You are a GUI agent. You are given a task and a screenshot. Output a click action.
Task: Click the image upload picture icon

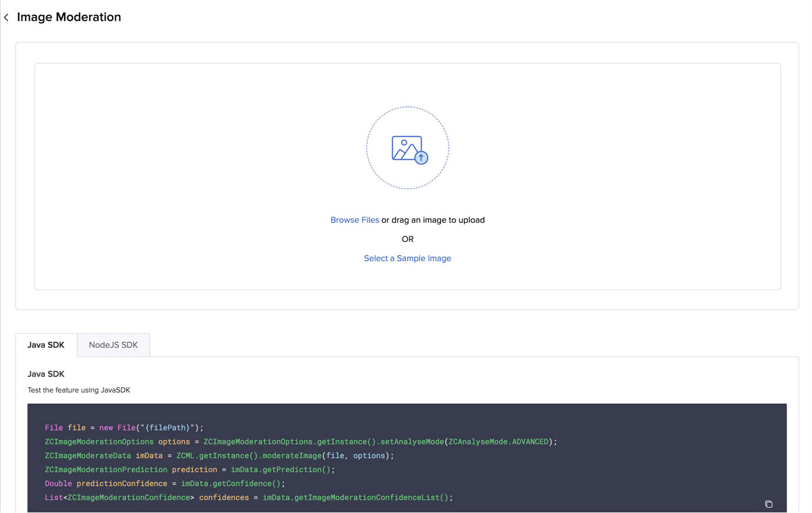406,148
